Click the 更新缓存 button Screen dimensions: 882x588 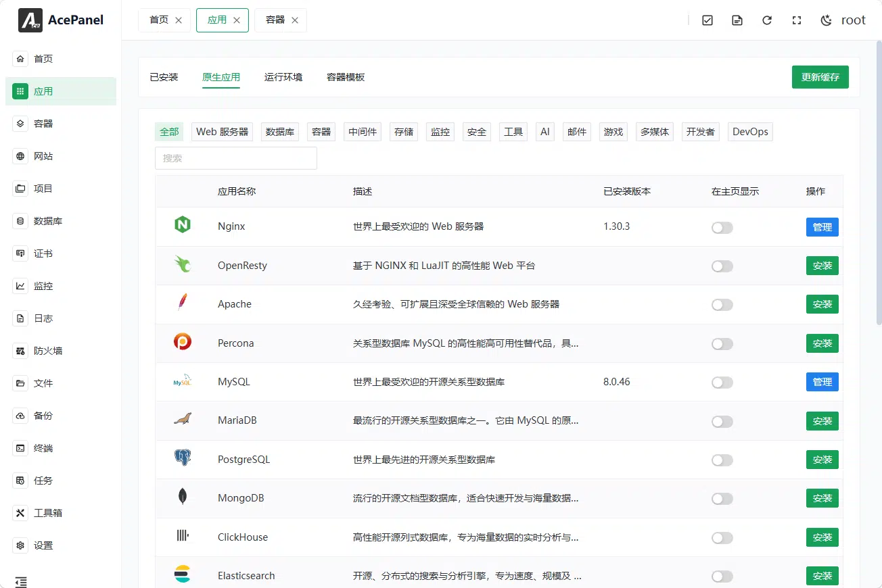820,77
